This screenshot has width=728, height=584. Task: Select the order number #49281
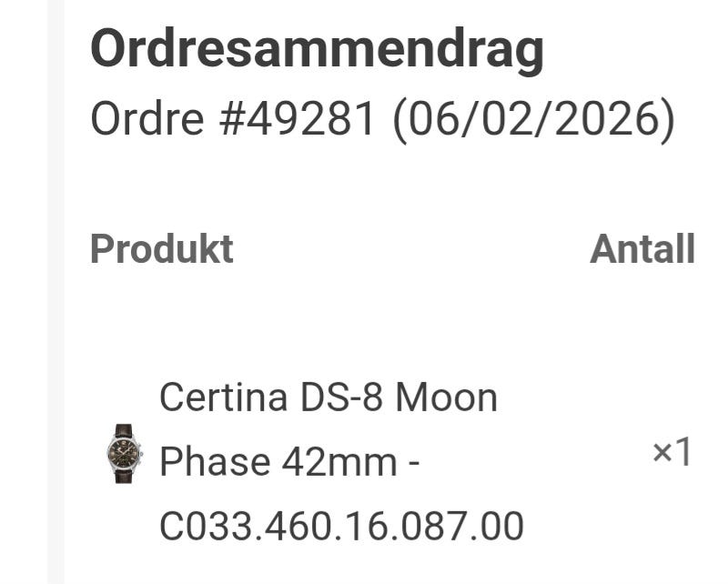point(298,119)
